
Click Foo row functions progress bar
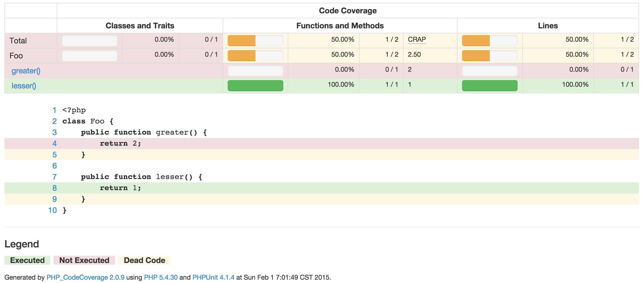click(x=255, y=56)
